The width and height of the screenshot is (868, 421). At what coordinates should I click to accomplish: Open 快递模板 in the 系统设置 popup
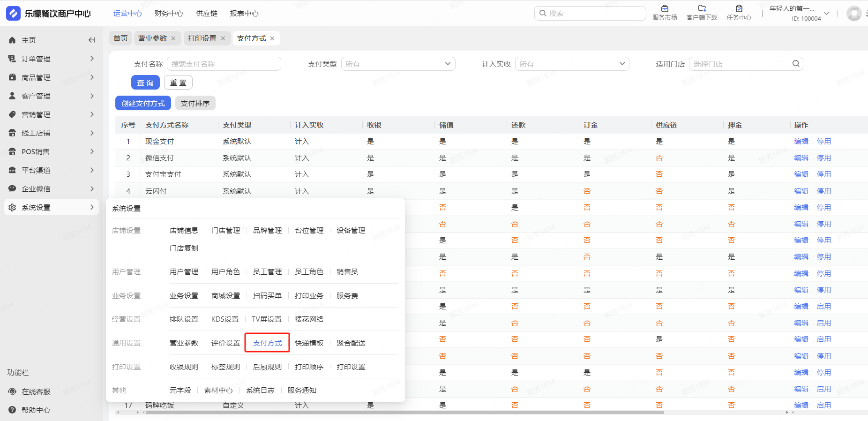click(x=309, y=343)
